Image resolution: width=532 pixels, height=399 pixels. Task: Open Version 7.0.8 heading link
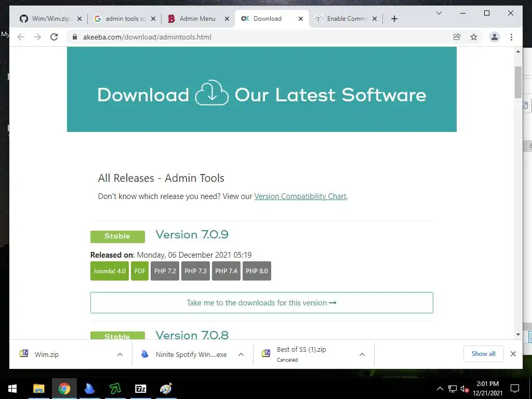tap(192, 335)
